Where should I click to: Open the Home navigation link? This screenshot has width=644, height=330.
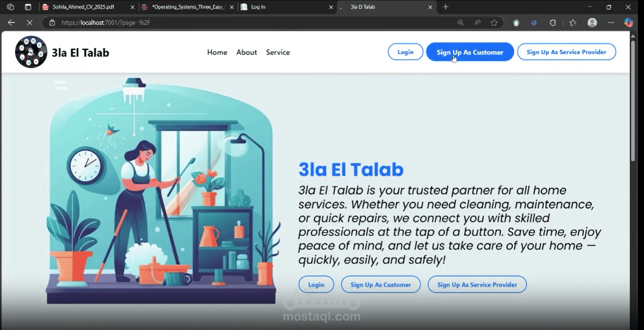[x=217, y=52]
